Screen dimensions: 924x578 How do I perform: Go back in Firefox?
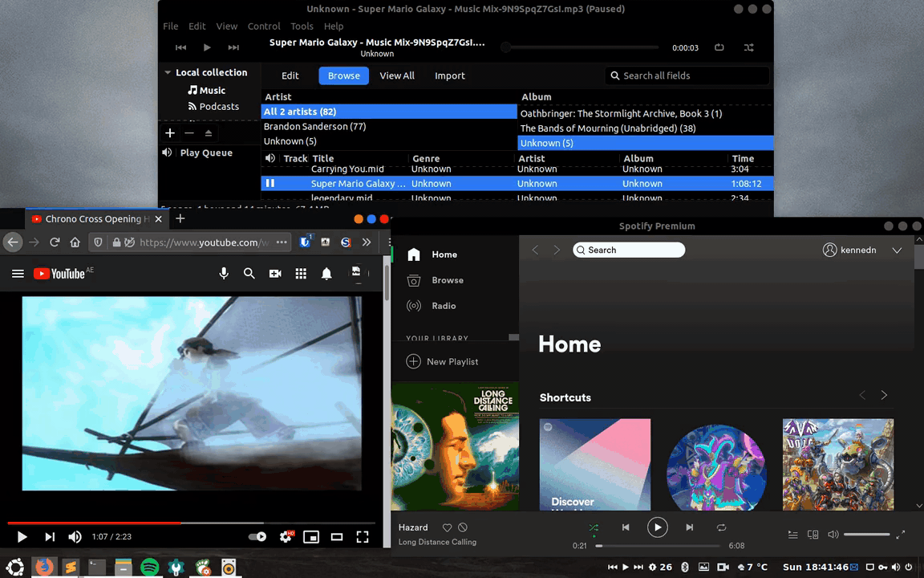pos(13,242)
